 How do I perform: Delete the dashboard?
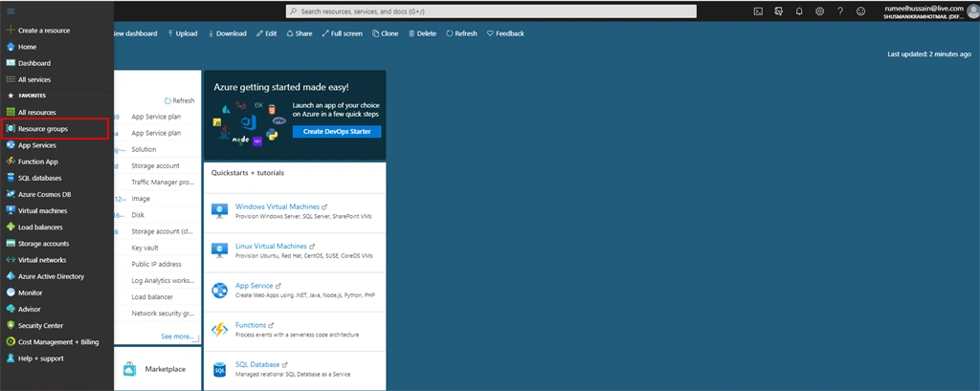pos(422,33)
